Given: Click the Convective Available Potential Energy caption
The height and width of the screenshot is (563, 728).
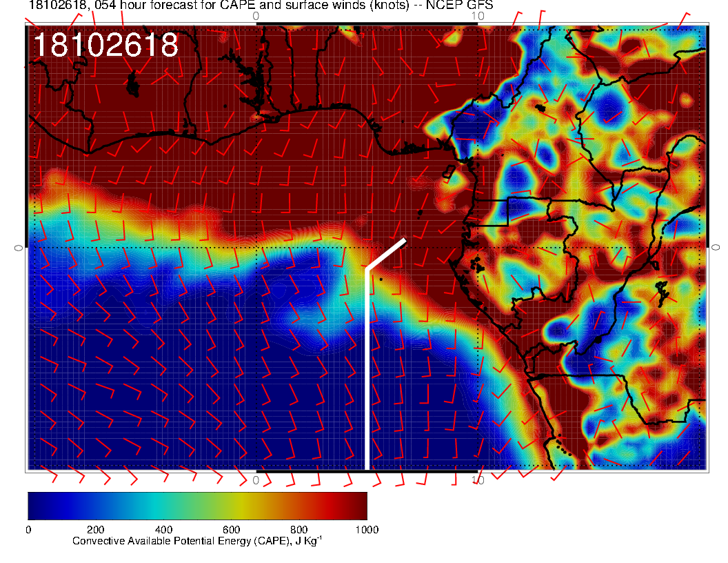Looking at the screenshot, I should (196, 542).
